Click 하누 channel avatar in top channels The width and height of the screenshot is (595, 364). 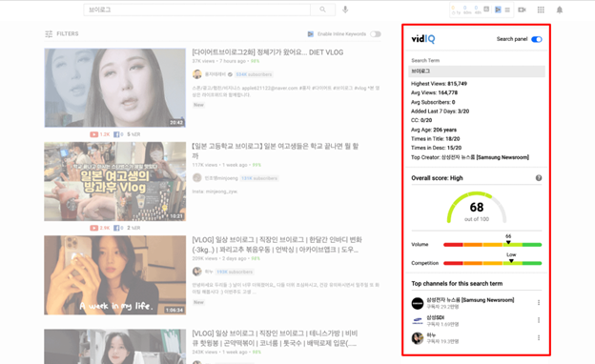pos(418,338)
